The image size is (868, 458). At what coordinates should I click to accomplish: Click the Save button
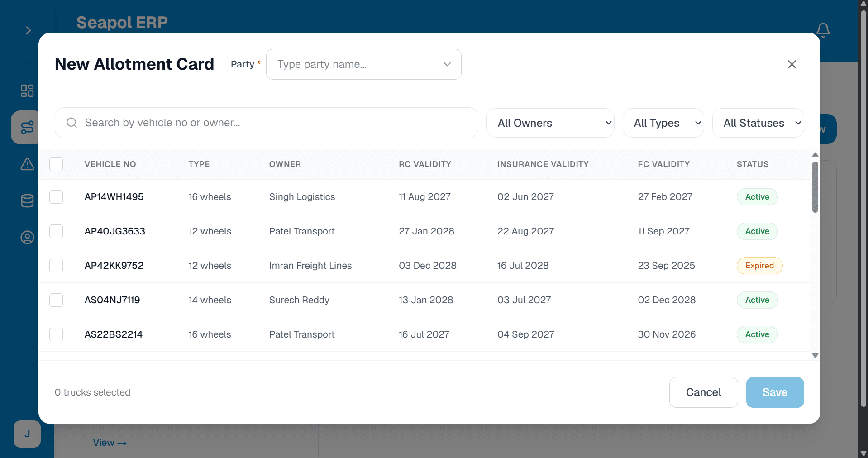pyautogui.click(x=775, y=392)
